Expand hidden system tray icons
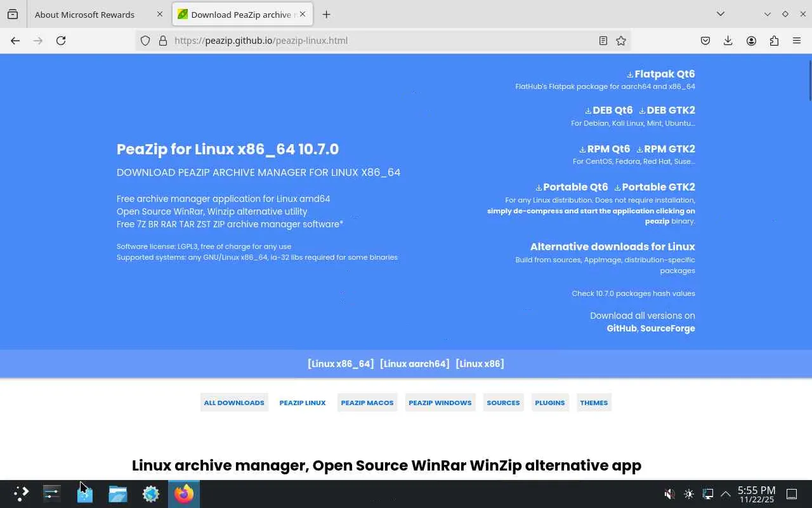The width and height of the screenshot is (812, 508). (726, 494)
